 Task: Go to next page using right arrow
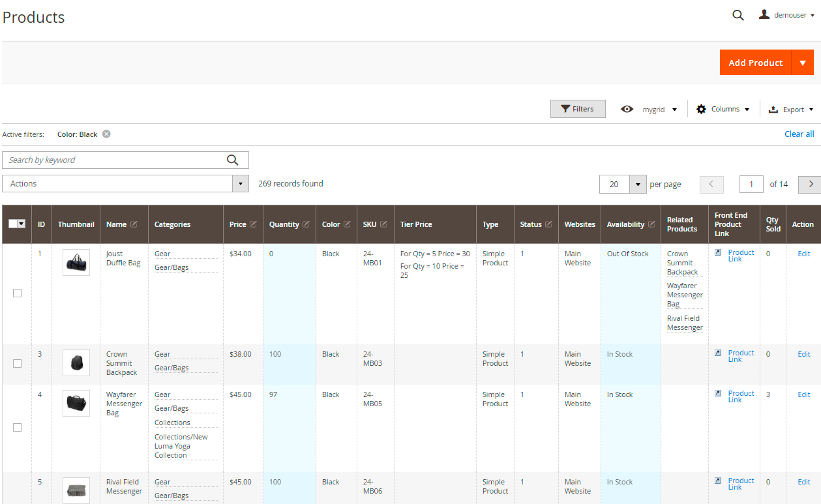click(810, 185)
